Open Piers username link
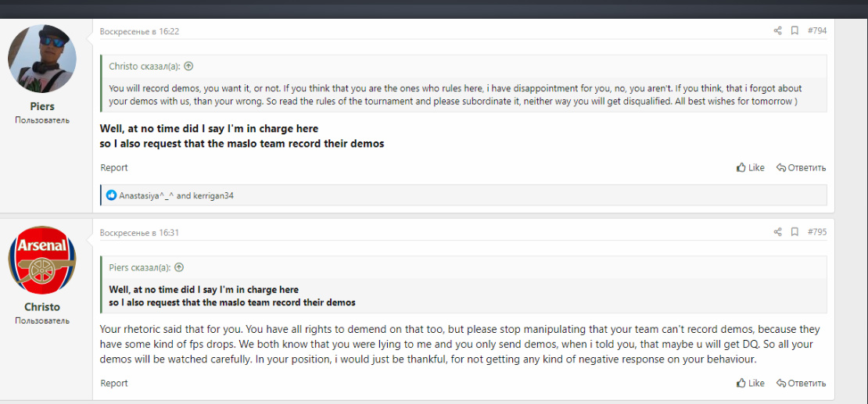The width and height of the screenshot is (868, 404). tap(42, 106)
